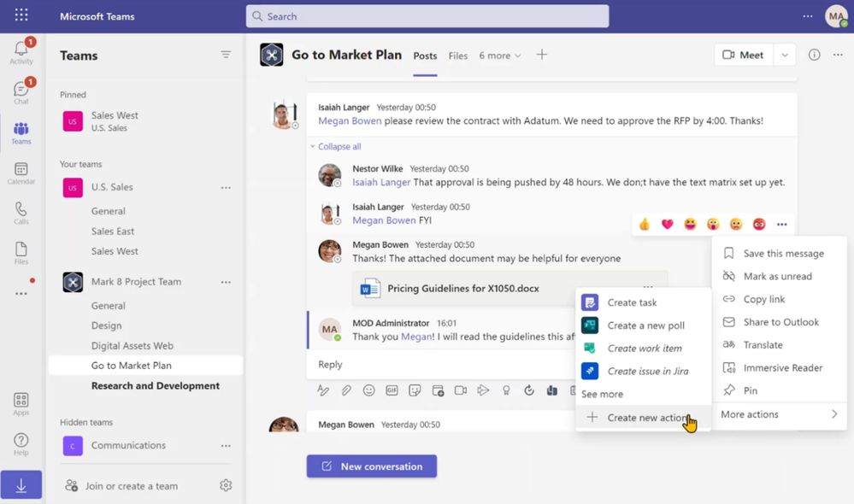854x504 pixels.
Task: Open Mark 8 Project Team options ellipsis
Action: click(226, 282)
